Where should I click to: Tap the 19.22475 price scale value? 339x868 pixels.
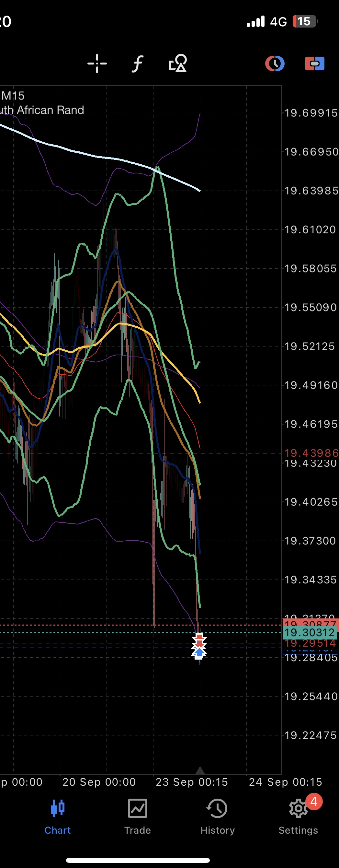(311, 735)
